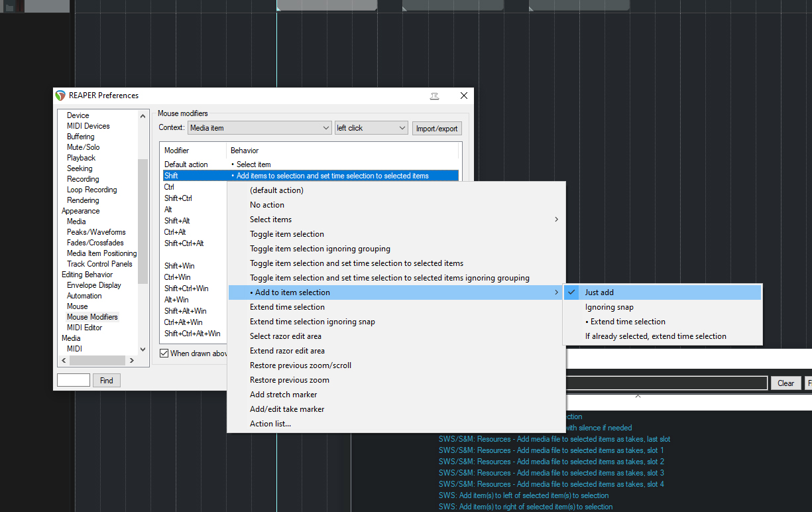Select 'Envelope Display' in the tree

[94, 285]
